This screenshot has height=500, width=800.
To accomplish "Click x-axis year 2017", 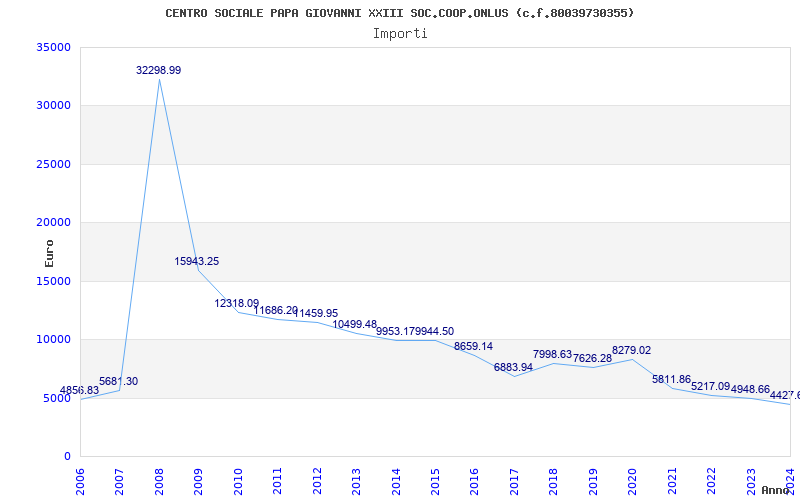I will pos(514,481).
